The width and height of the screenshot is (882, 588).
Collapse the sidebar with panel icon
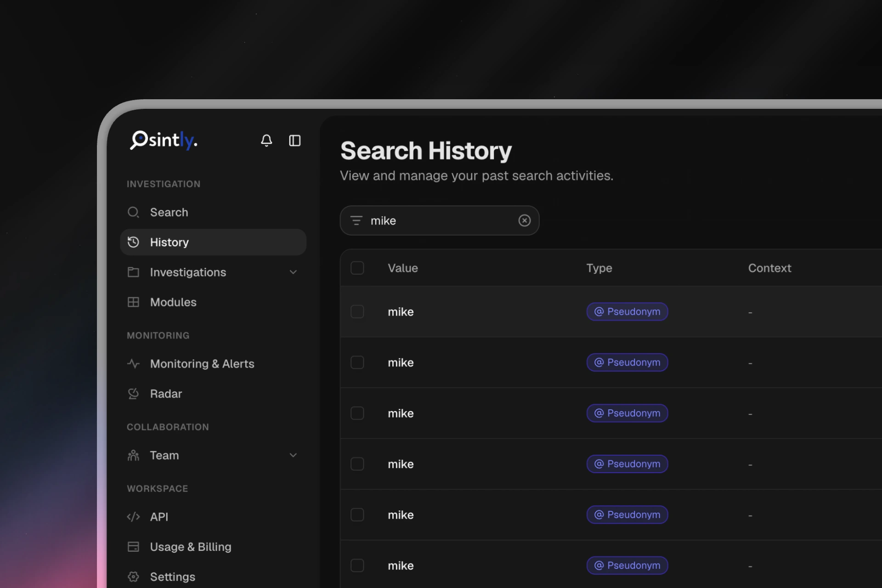294,141
